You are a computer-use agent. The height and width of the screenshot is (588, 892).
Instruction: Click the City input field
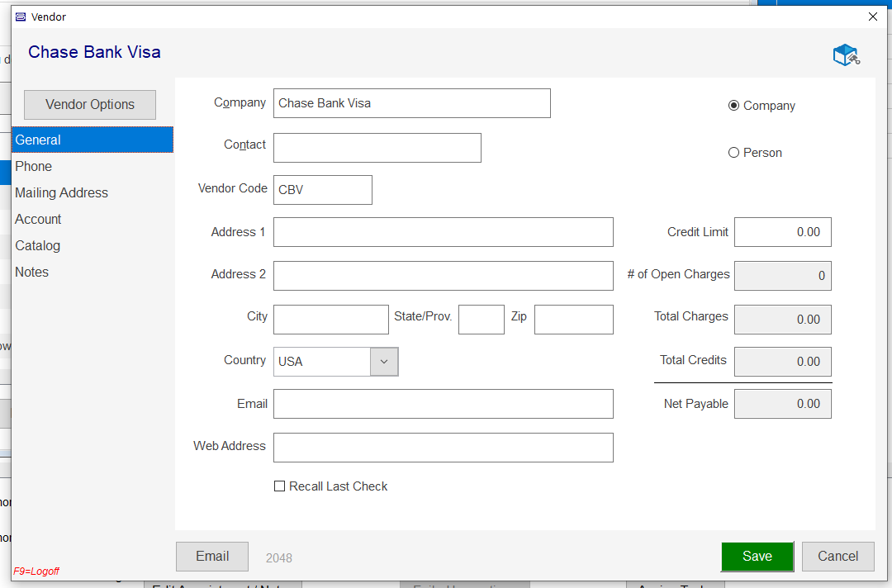point(331,320)
